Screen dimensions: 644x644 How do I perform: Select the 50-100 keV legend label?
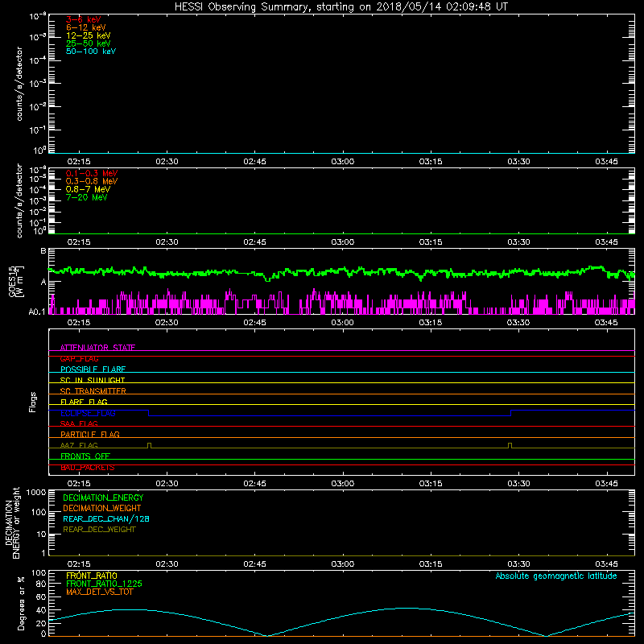click(x=91, y=52)
